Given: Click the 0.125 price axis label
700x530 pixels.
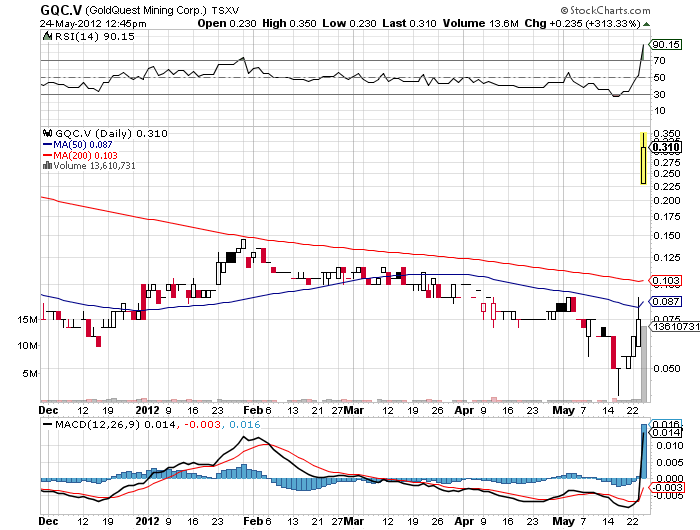Looking at the screenshot, I should click(x=667, y=258).
